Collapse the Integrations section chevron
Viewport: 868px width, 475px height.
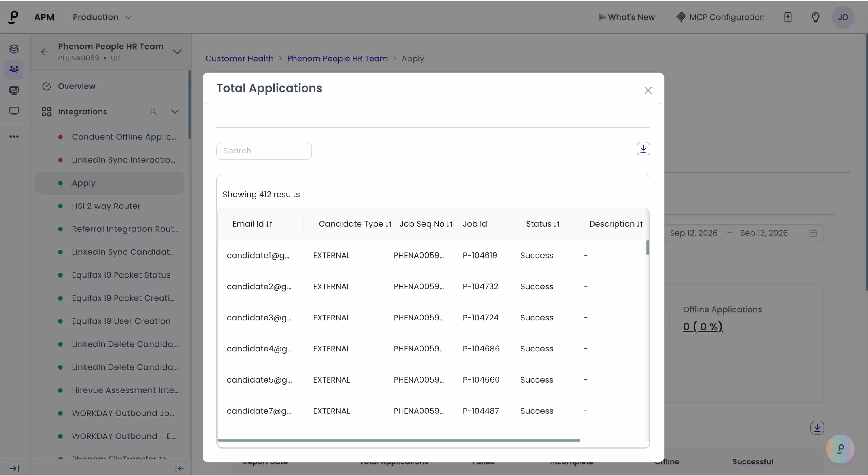click(x=175, y=112)
